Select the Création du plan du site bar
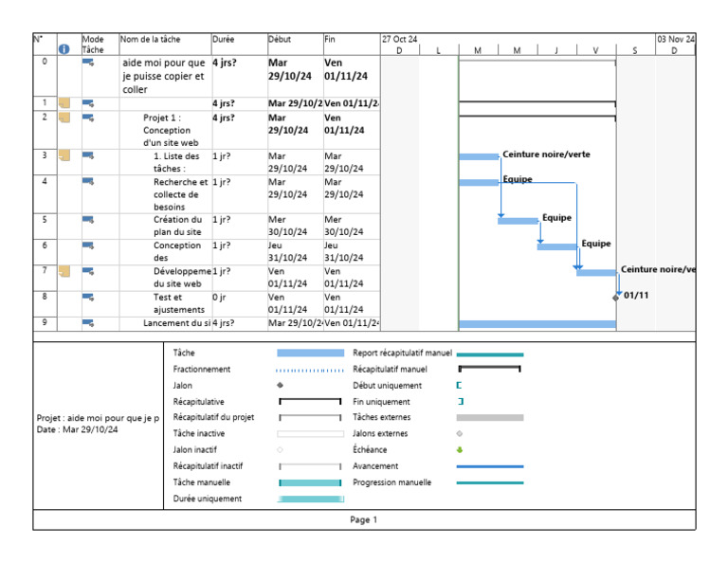The height and width of the screenshot is (563, 728). pyautogui.click(x=518, y=221)
